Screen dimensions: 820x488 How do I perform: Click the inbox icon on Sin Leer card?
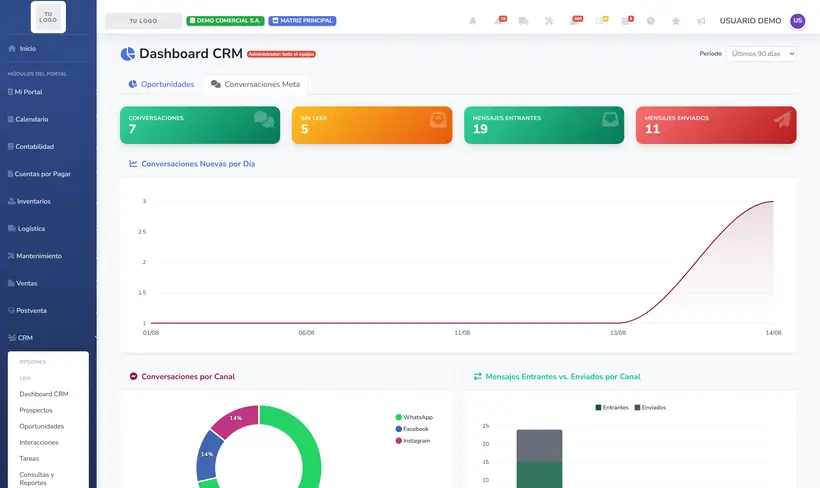point(438,120)
